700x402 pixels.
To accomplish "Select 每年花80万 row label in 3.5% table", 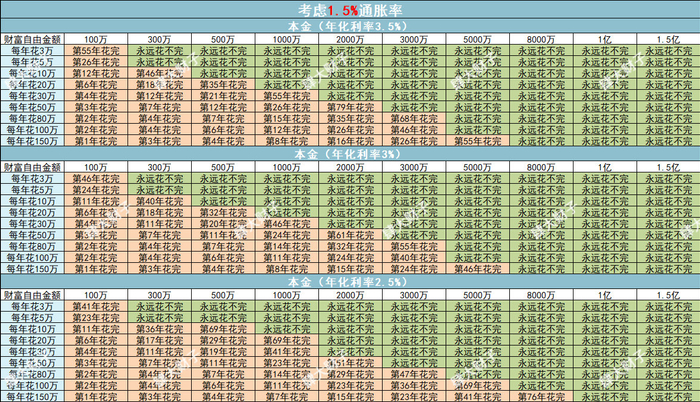I will tap(32, 118).
